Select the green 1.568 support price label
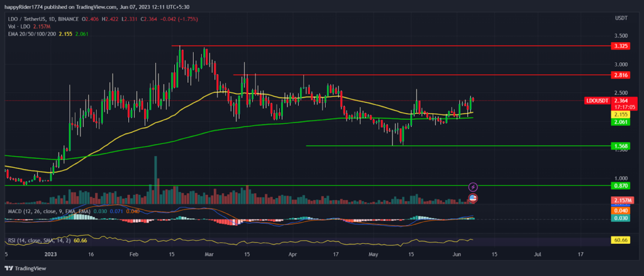 point(620,146)
